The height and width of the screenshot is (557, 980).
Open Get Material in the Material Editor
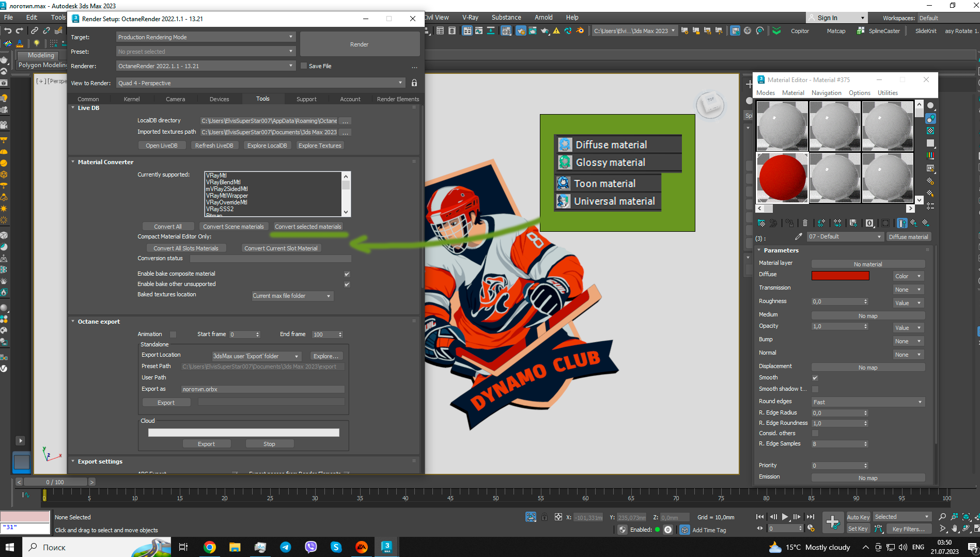click(x=761, y=223)
